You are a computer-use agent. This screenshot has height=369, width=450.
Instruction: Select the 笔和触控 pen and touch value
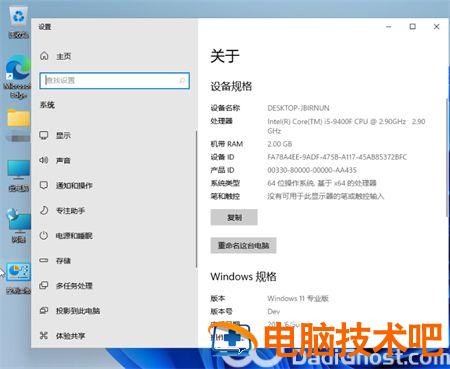326,196
